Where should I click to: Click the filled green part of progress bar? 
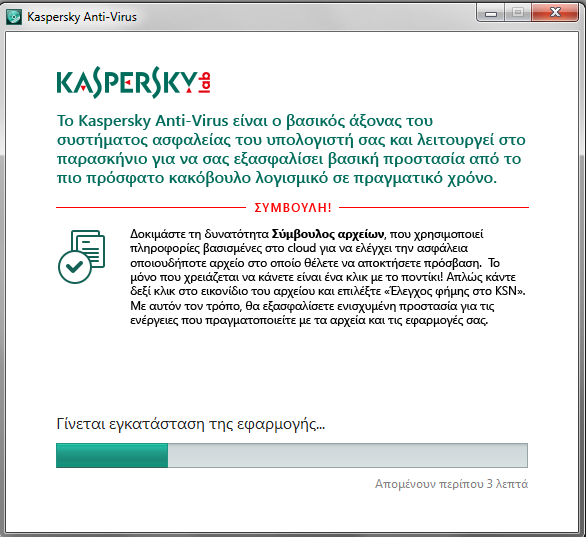click(x=112, y=455)
